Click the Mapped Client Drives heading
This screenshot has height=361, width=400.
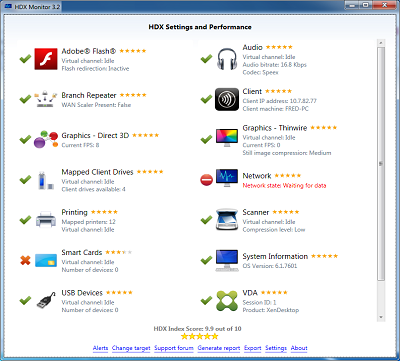(x=97, y=172)
